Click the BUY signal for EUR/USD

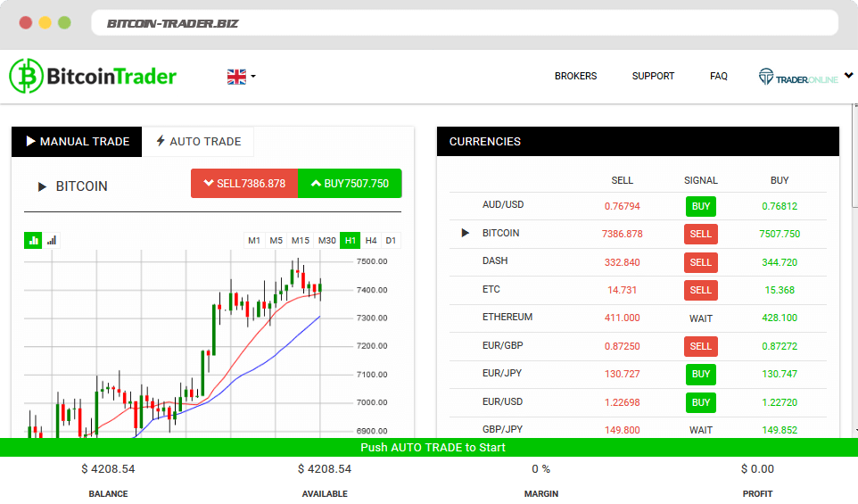pyautogui.click(x=700, y=402)
